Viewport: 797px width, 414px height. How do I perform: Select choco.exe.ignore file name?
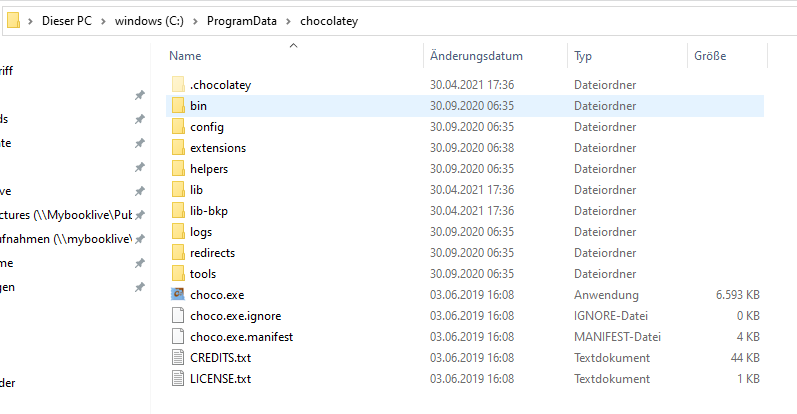[235, 316]
